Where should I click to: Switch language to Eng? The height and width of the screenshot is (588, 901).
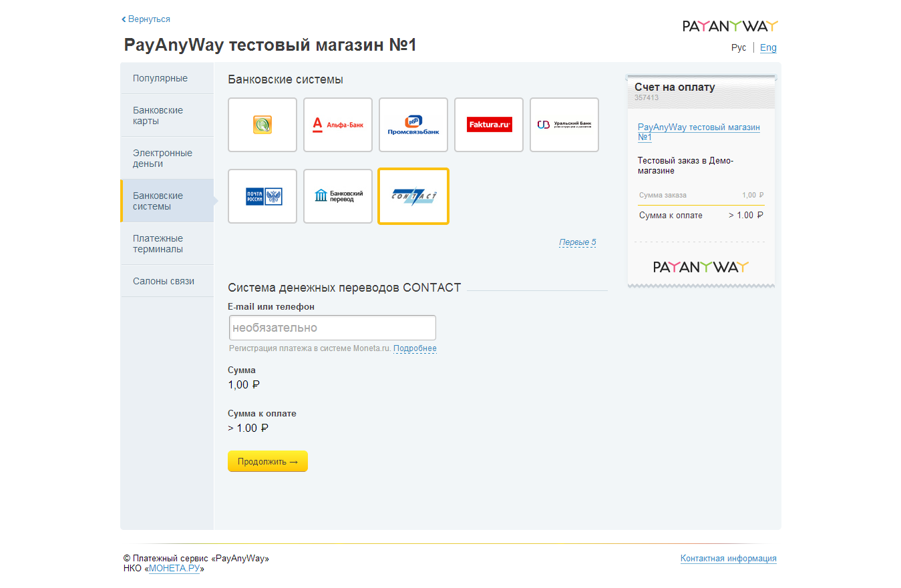coord(768,47)
